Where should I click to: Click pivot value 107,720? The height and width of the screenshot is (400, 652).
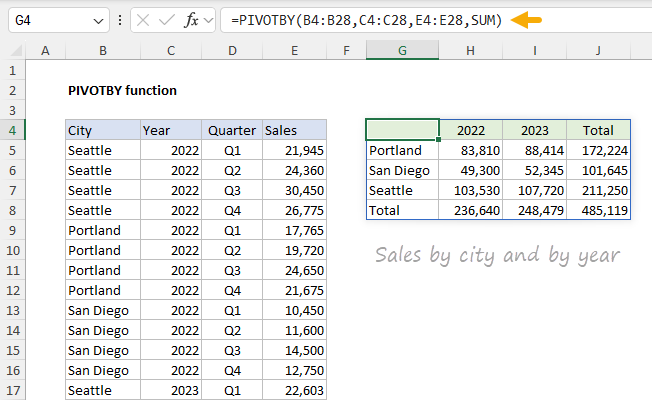[x=534, y=190]
